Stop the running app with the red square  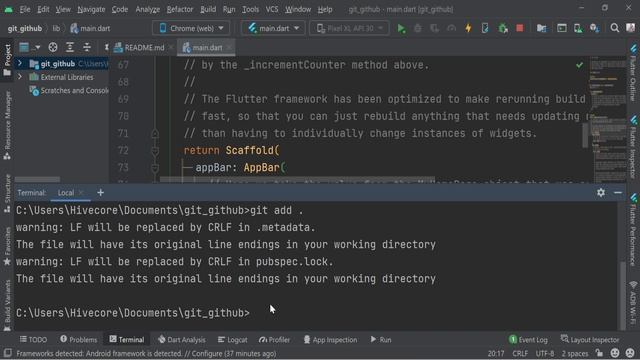(x=520, y=28)
